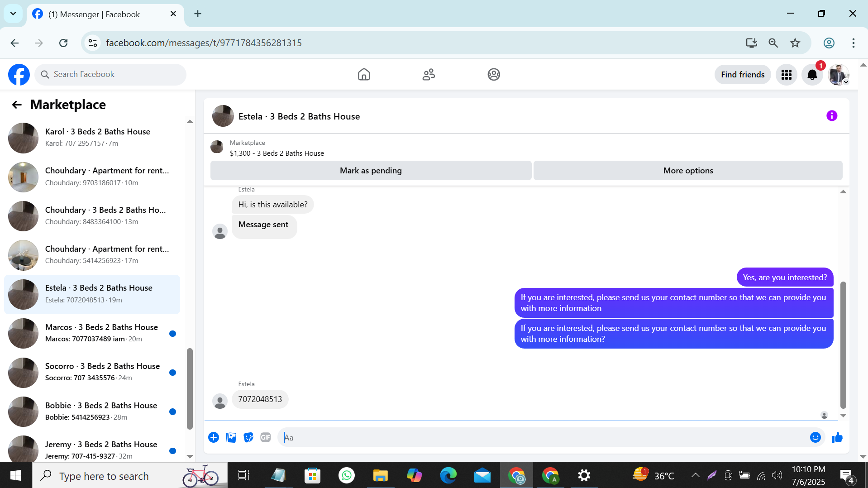This screenshot has width=868, height=488.
Task: Open WhatsApp from the taskbar
Action: click(x=346, y=475)
